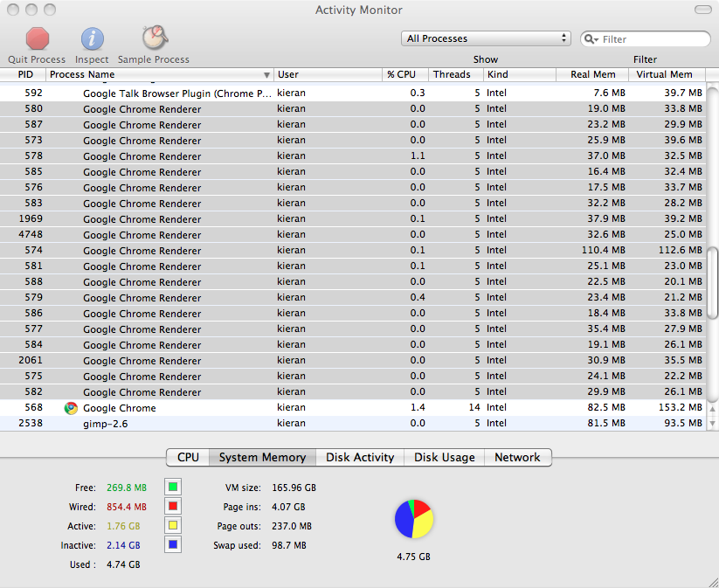This screenshot has width=719, height=588.
Task: Open the All Processes dropdown
Action: point(486,38)
